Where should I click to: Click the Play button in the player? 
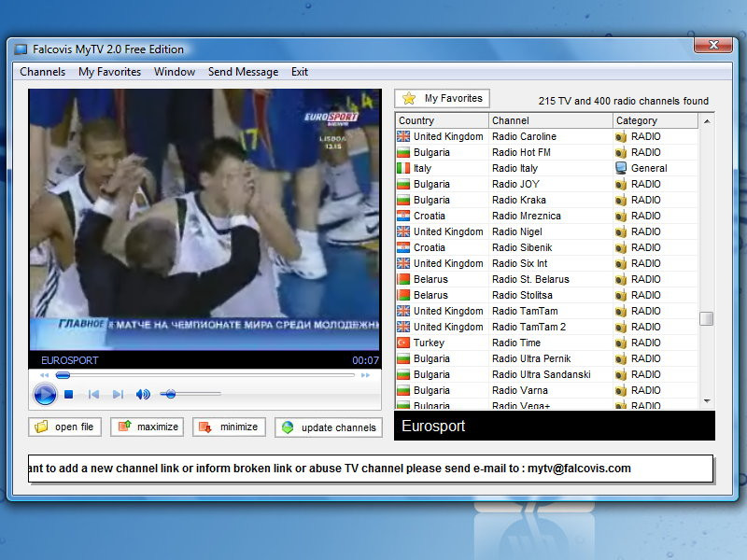click(45, 394)
